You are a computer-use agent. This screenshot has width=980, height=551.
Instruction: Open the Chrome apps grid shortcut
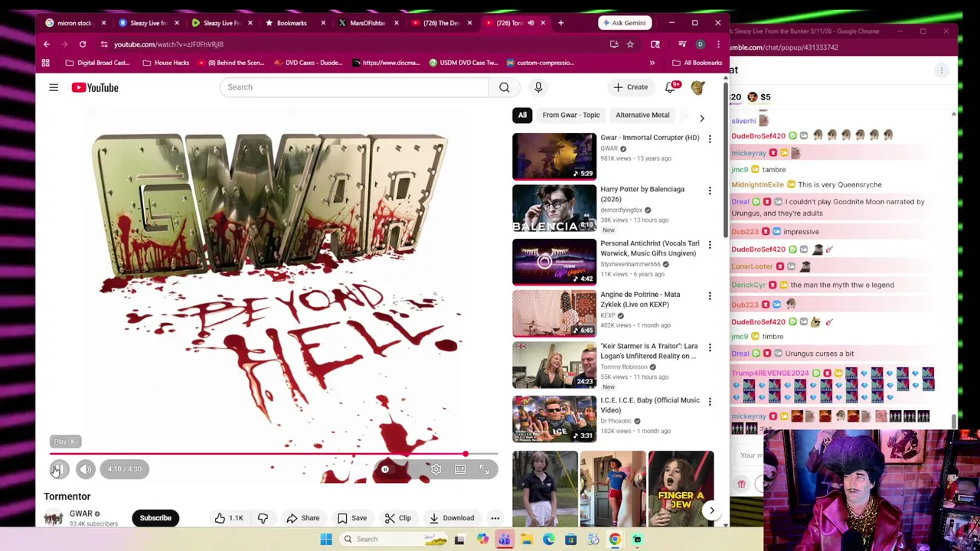[46, 63]
